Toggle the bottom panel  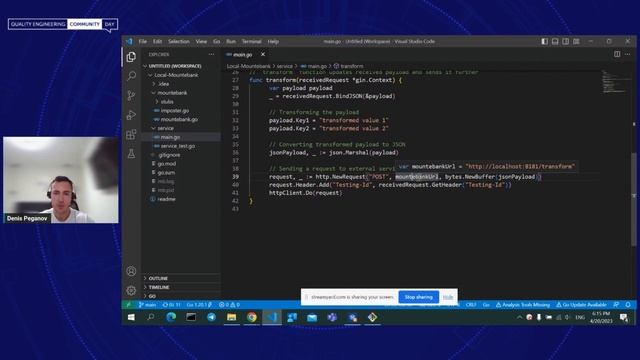555,41
